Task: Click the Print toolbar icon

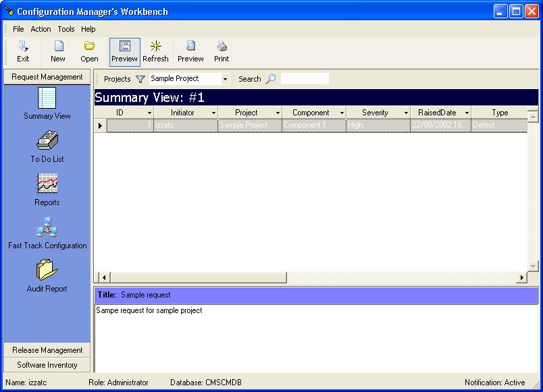Action: 222,52
